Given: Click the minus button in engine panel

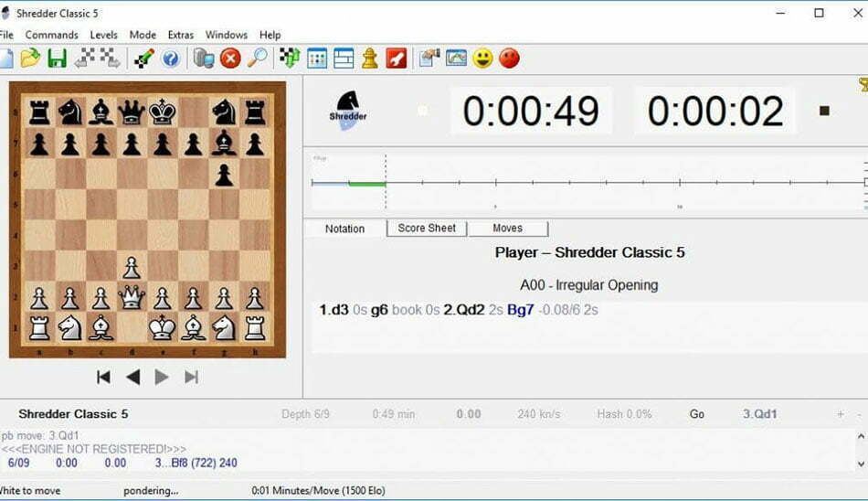Looking at the screenshot, I should [x=859, y=414].
